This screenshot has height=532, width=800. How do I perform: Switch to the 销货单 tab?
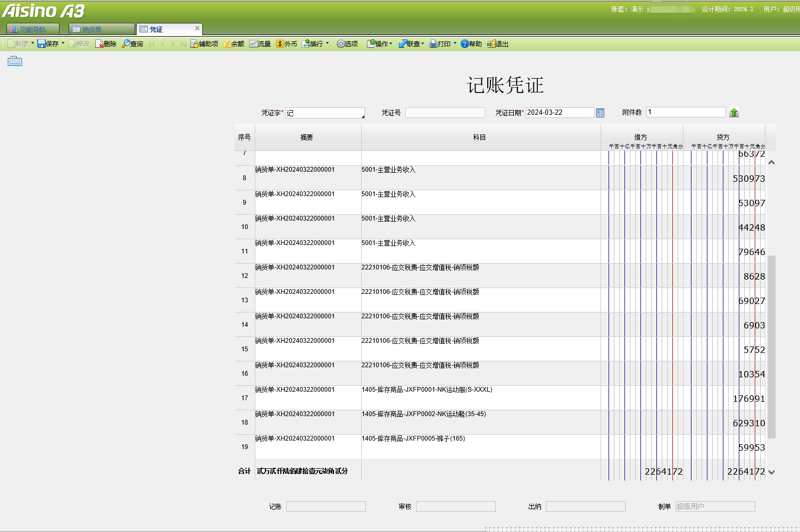(96, 29)
